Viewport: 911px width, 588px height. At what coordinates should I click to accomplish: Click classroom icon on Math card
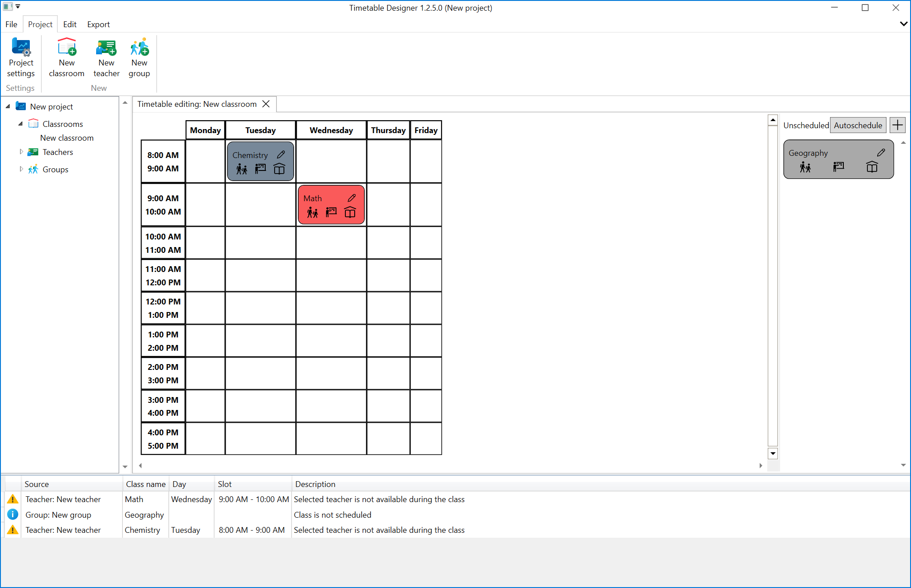350,212
